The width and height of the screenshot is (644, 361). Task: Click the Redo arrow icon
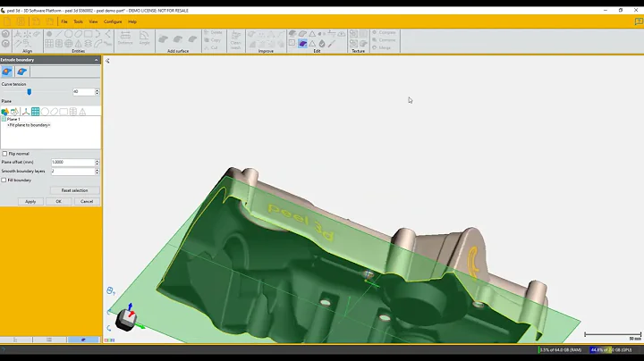(x=5, y=44)
